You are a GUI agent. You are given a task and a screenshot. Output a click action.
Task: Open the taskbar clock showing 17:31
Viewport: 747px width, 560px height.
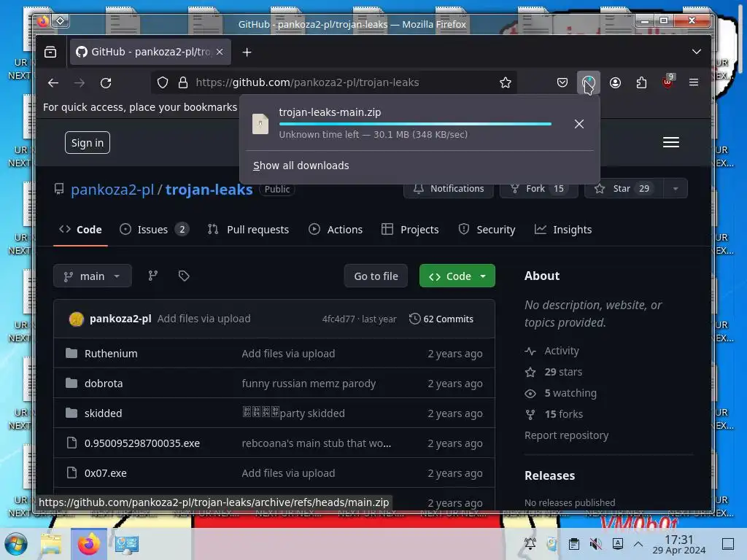[x=679, y=544]
